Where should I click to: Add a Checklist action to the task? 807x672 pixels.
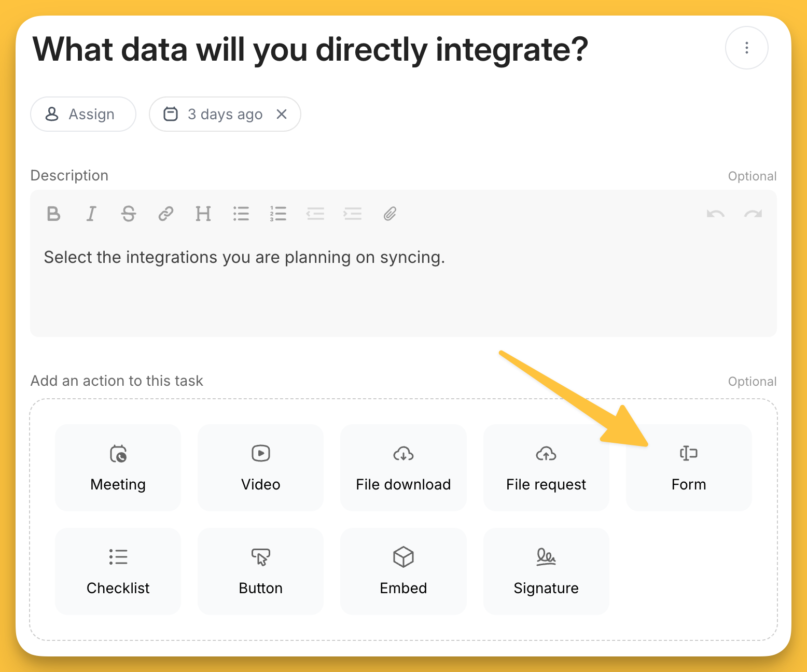pos(118,571)
